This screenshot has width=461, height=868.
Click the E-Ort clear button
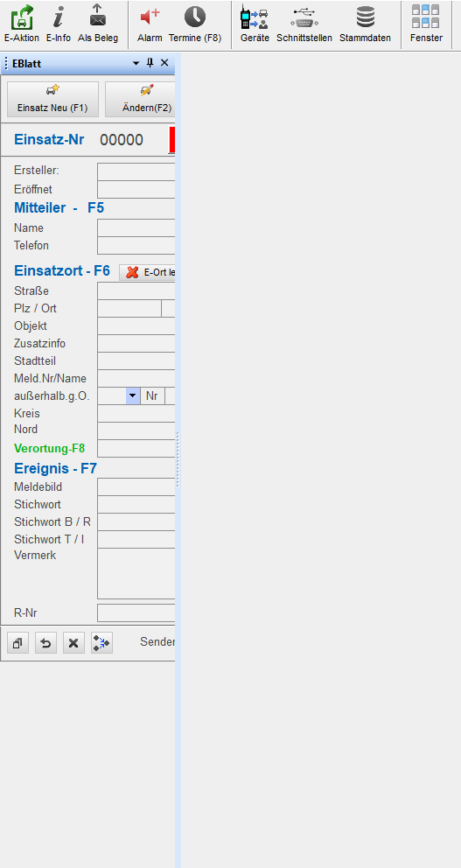[147, 272]
